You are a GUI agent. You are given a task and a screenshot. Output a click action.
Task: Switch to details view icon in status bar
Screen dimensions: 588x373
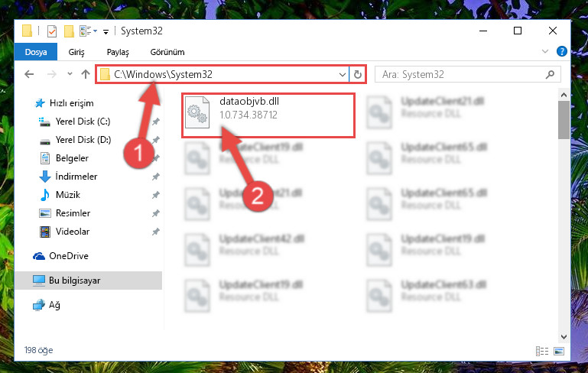point(542,352)
